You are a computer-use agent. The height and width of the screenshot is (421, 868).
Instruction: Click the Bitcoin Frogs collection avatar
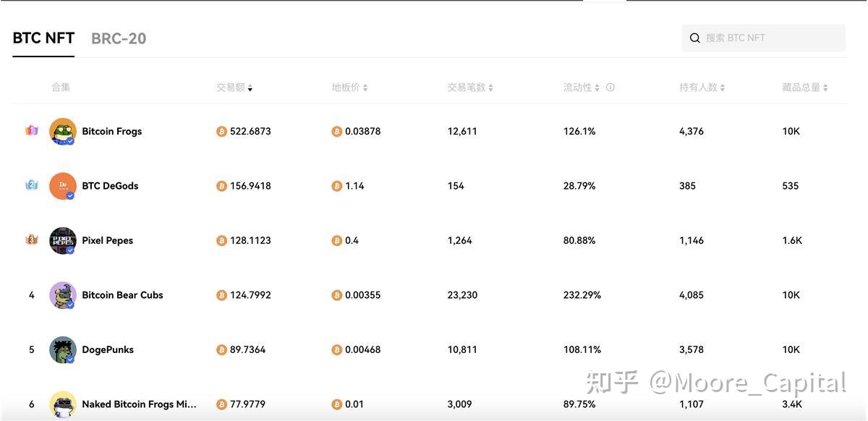point(63,132)
